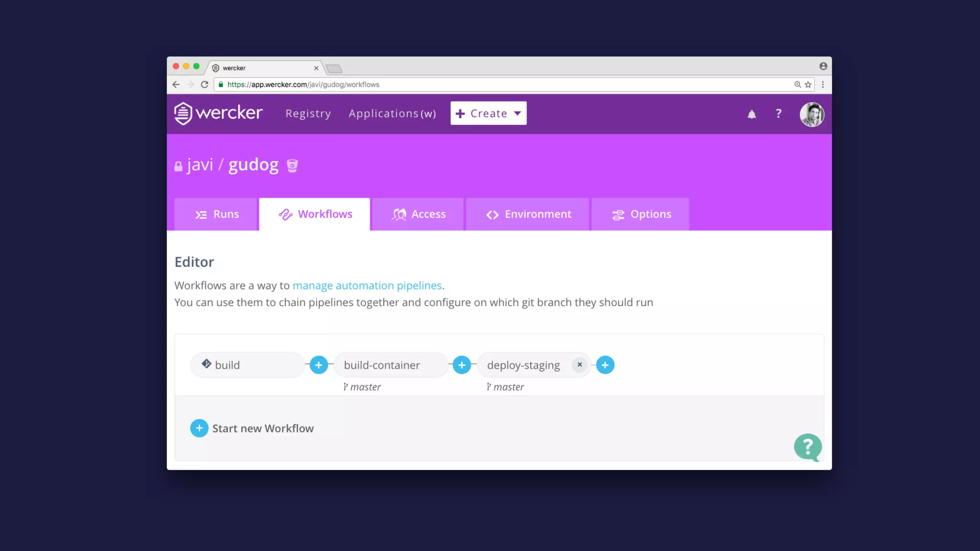Add a pipeline after deploy-staging step

tap(605, 365)
